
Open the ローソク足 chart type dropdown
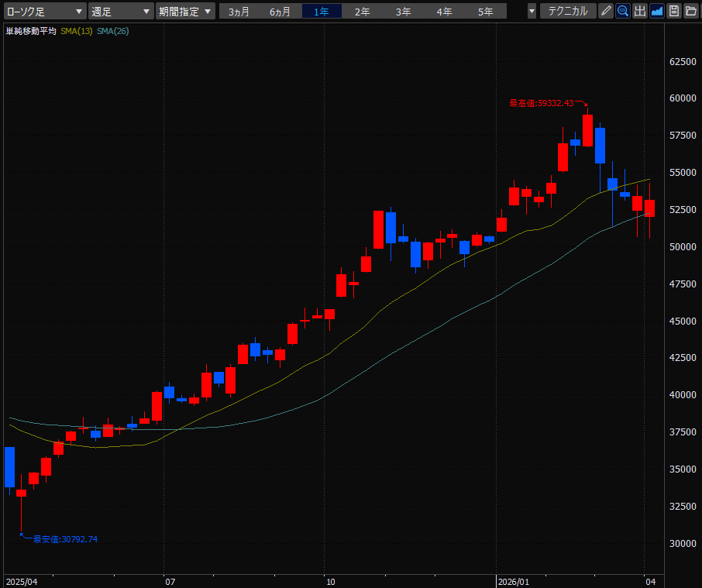(45, 11)
